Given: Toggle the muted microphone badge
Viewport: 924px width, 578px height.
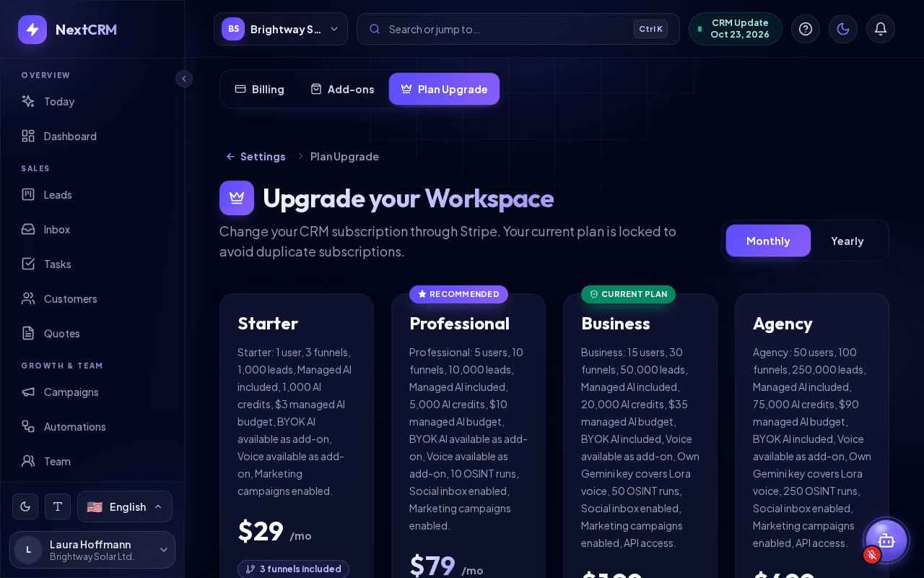Looking at the screenshot, I should tap(872, 554).
